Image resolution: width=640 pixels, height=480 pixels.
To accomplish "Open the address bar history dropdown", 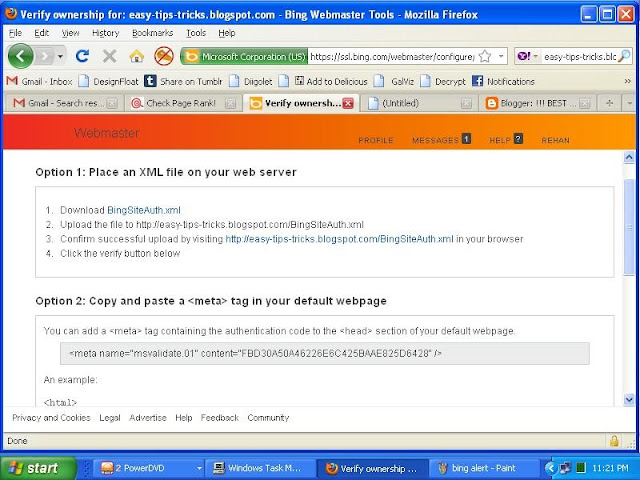I will [501, 56].
